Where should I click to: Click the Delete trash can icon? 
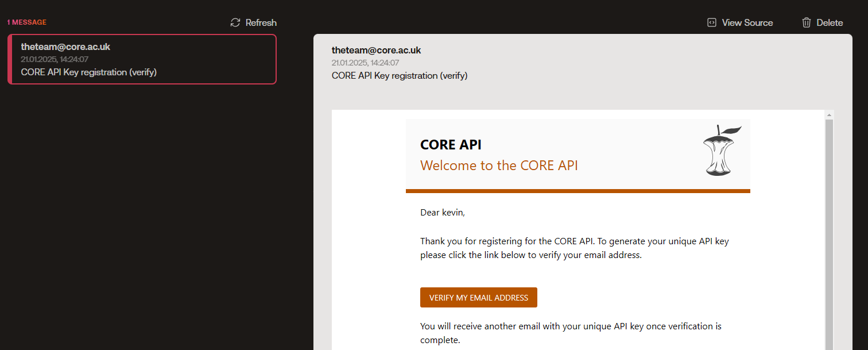807,22
